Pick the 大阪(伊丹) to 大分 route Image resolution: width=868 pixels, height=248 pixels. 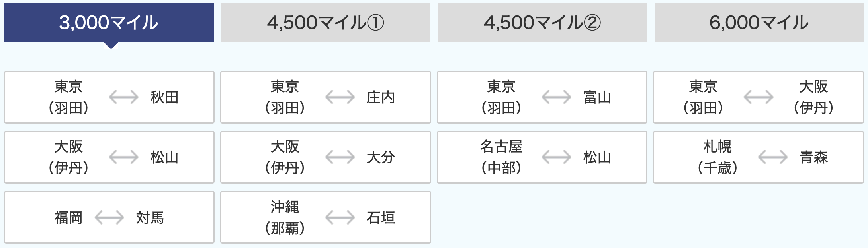(326, 157)
